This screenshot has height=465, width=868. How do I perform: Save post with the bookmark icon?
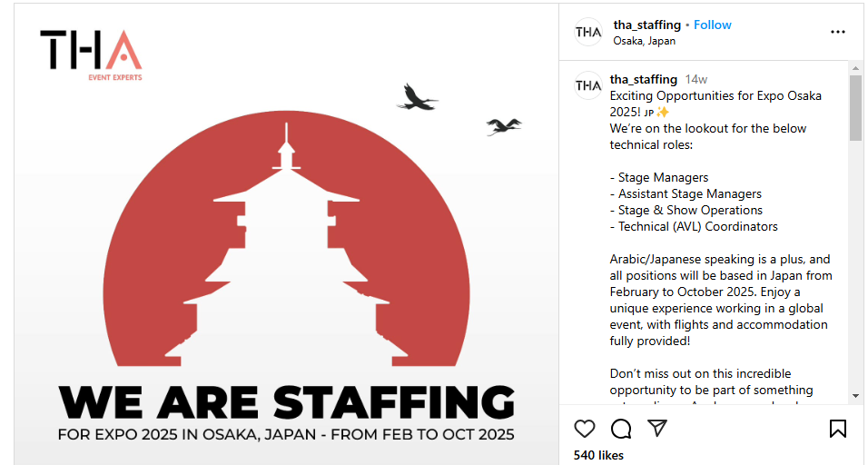(x=838, y=429)
